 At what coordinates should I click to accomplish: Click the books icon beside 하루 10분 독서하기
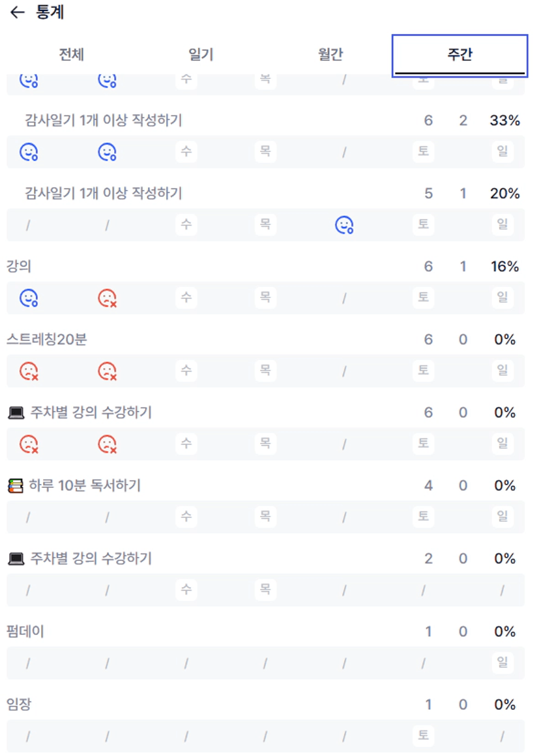[16, 486]
